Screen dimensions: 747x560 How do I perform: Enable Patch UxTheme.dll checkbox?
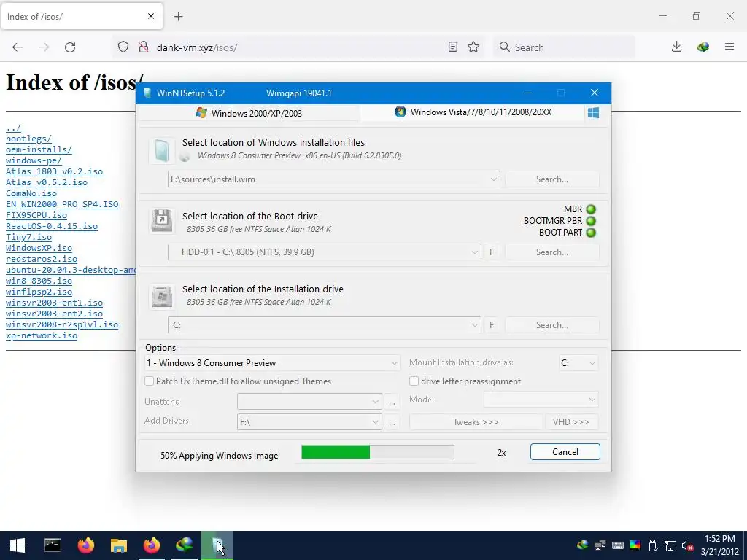point(149,381)
